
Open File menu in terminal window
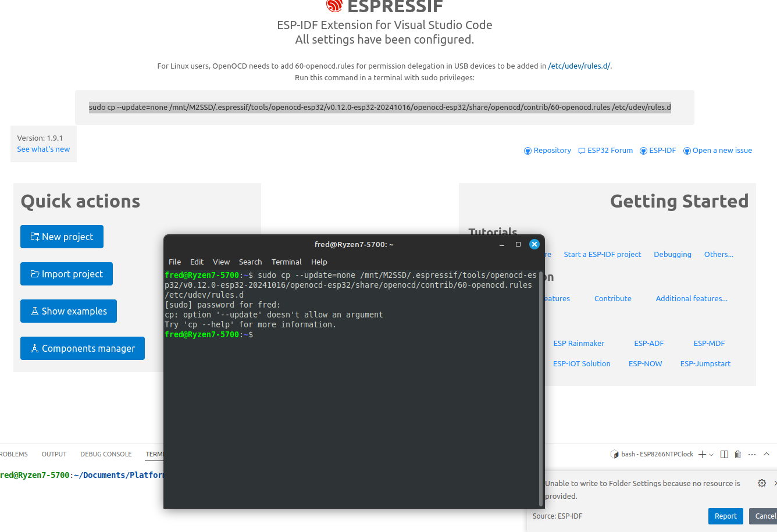[174, 262]
